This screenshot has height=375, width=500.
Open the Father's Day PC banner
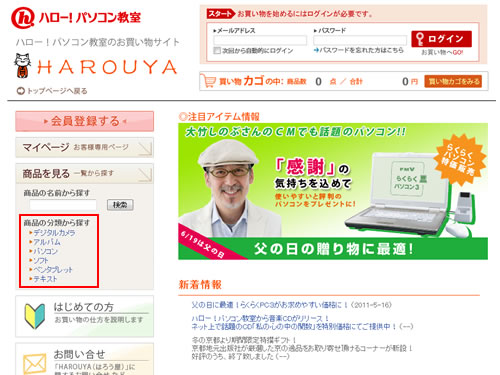pyautogui.click(x=333, y=192)
